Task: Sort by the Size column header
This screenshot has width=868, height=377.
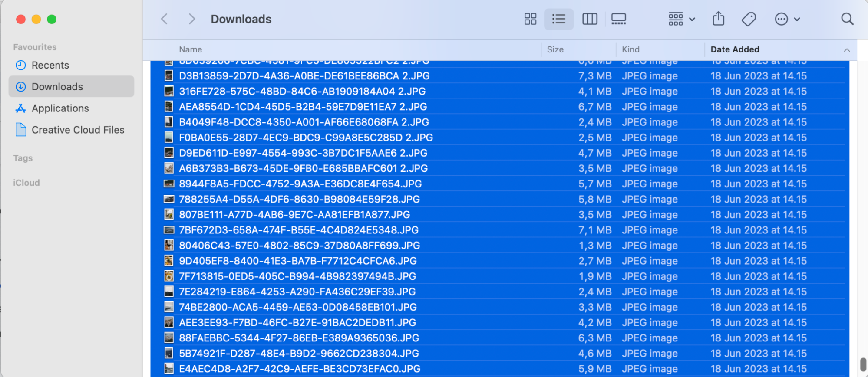Action: point(555,49)
